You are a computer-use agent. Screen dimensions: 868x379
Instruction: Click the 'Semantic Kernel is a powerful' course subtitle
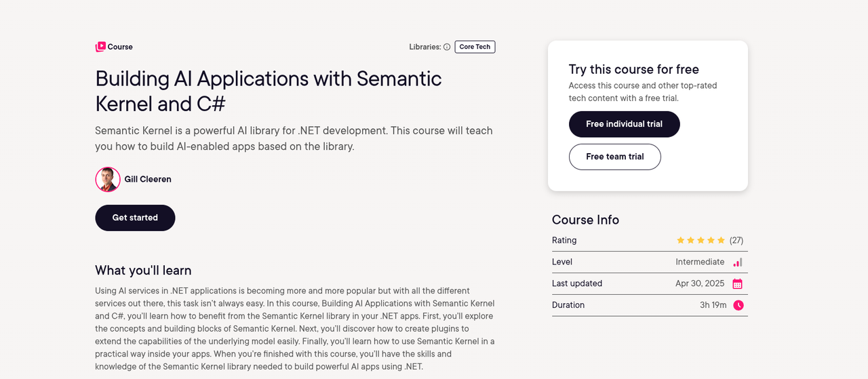294,138
